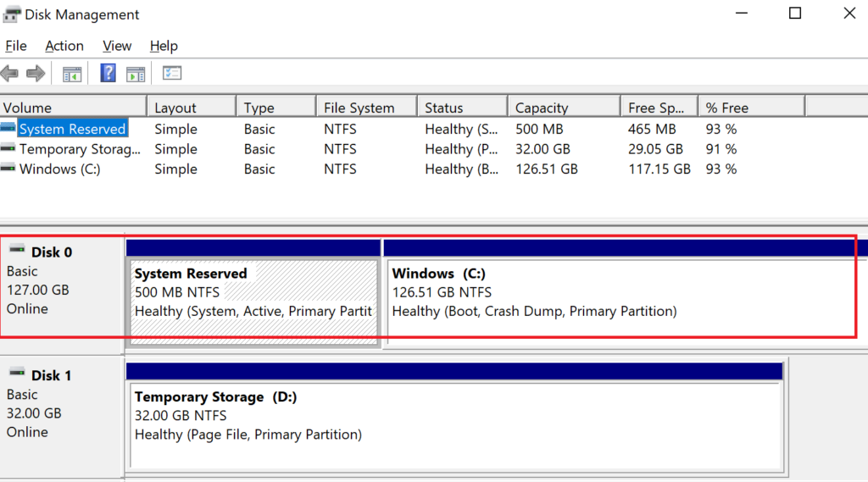
Task: Click the Disk Management title bar icon
Action: click(12, 14)
